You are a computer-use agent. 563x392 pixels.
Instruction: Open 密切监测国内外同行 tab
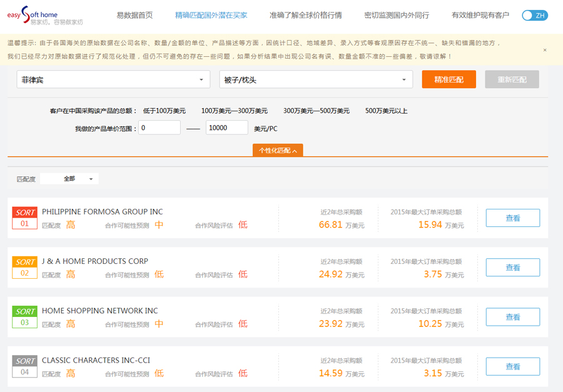pyautogui.click(x=397, y=15)
